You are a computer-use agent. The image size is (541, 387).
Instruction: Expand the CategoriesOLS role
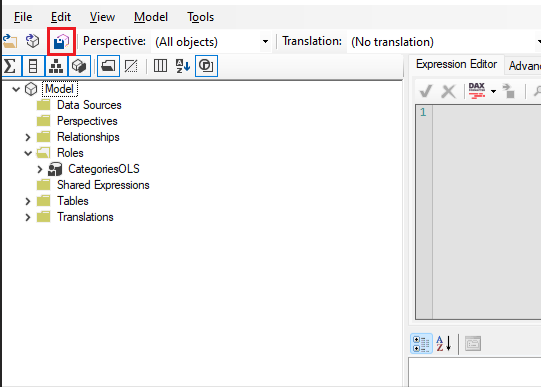coord(40,169)
